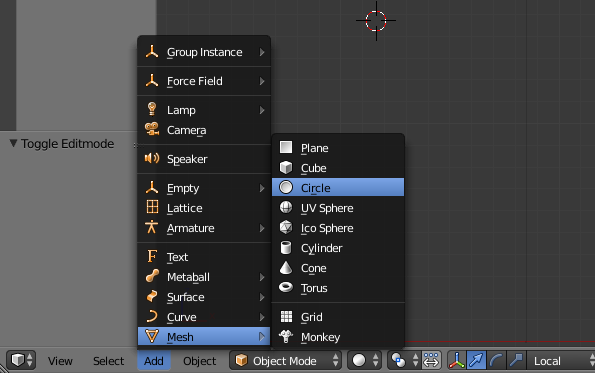Expand the Armature submenu arrow
Screen dimensions: 595x373
[x=262, y=228]
